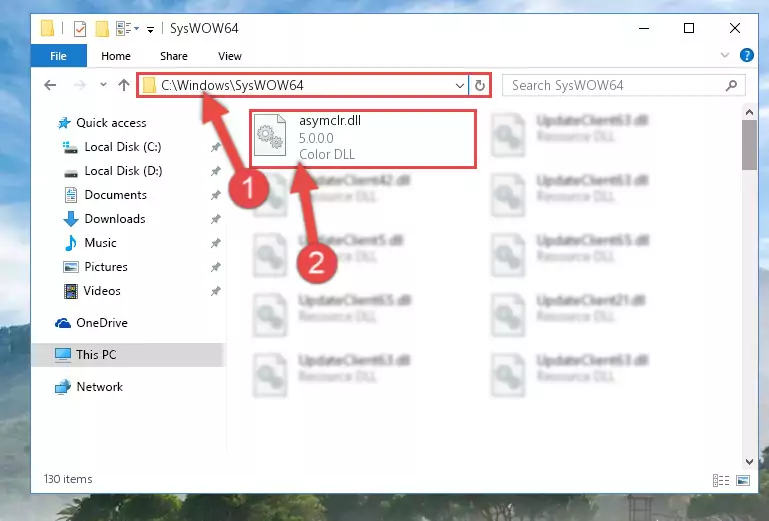Screen dimensions: 769x521
Task: Click the asymclr.dll gear file icon
Action: pyautogui.click(x=270, y=135)
